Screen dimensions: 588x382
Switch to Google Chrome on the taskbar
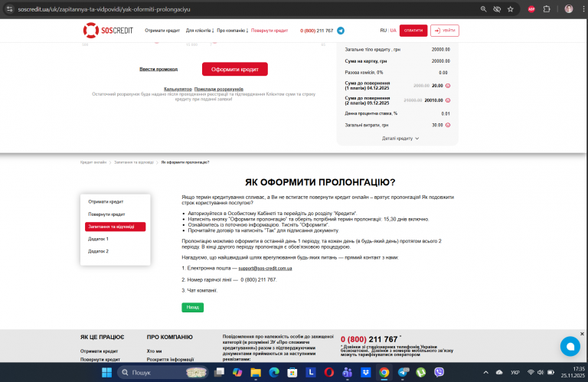point(384,372)
